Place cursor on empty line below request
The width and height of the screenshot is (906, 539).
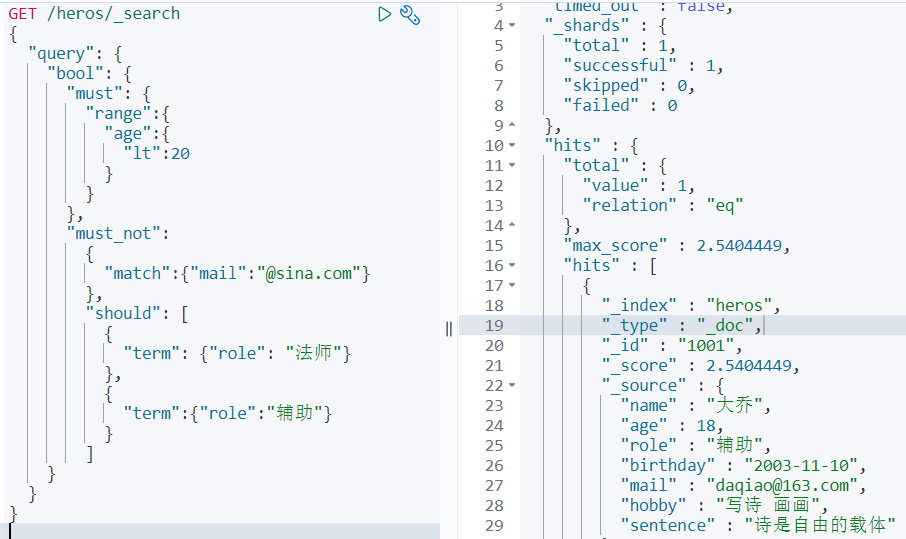[224, 531]
